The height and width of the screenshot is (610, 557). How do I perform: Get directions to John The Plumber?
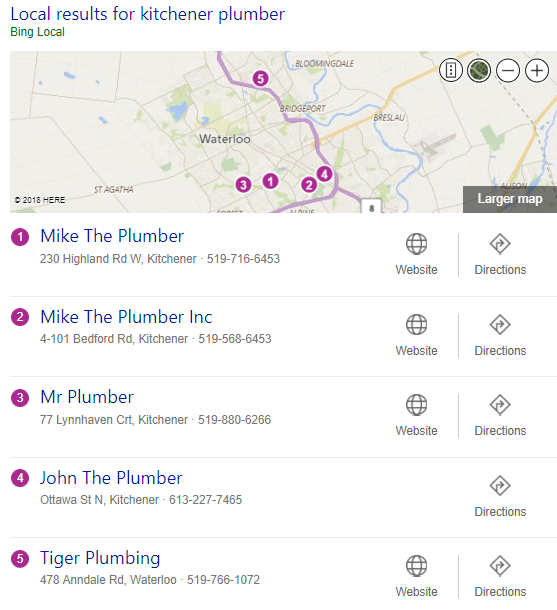click(500, 496)
